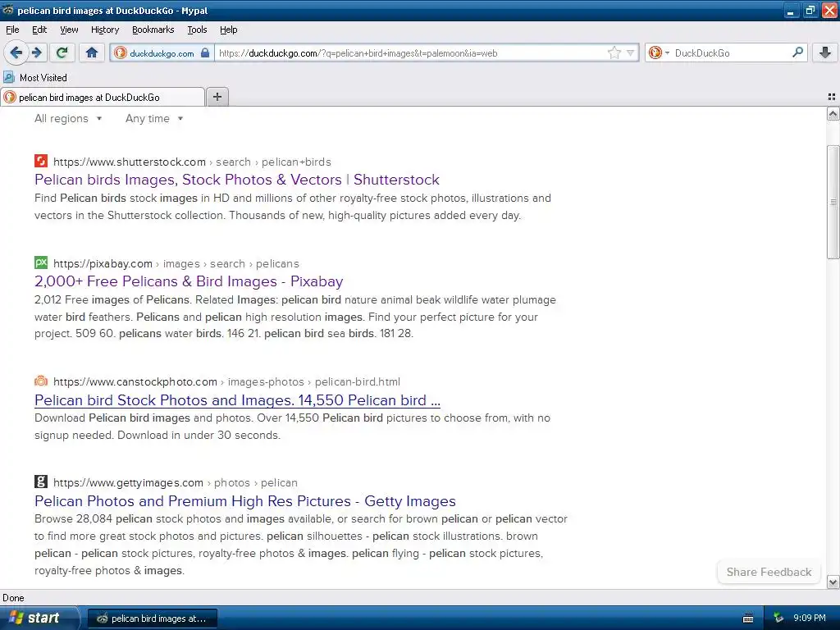Click the Back navigation arrow
This screenshot has width=840, height=630.
click(16, 52)
